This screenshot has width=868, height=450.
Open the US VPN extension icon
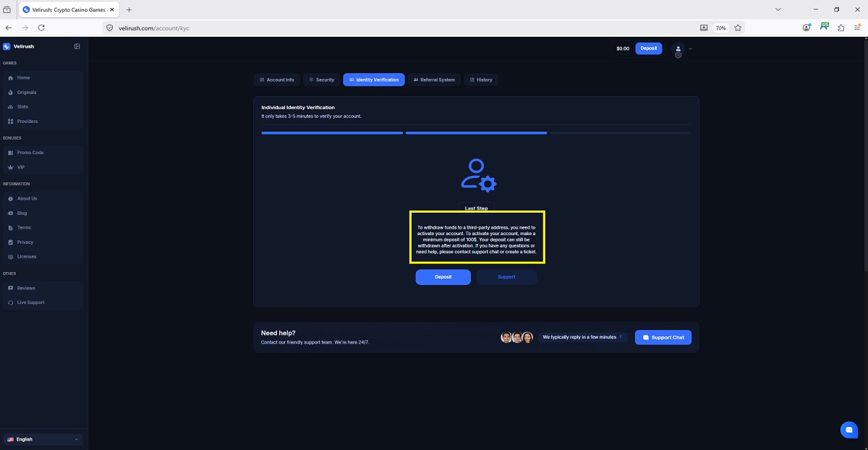(x=825, y=27)
